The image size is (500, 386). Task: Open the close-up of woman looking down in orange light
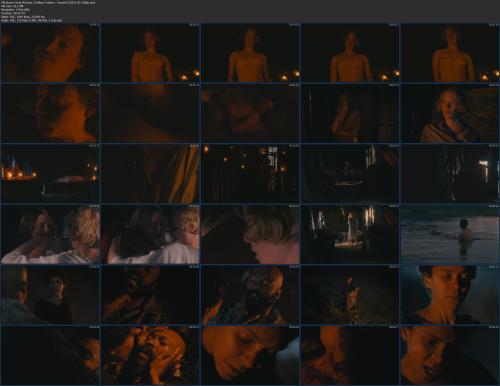pos(250,355)
